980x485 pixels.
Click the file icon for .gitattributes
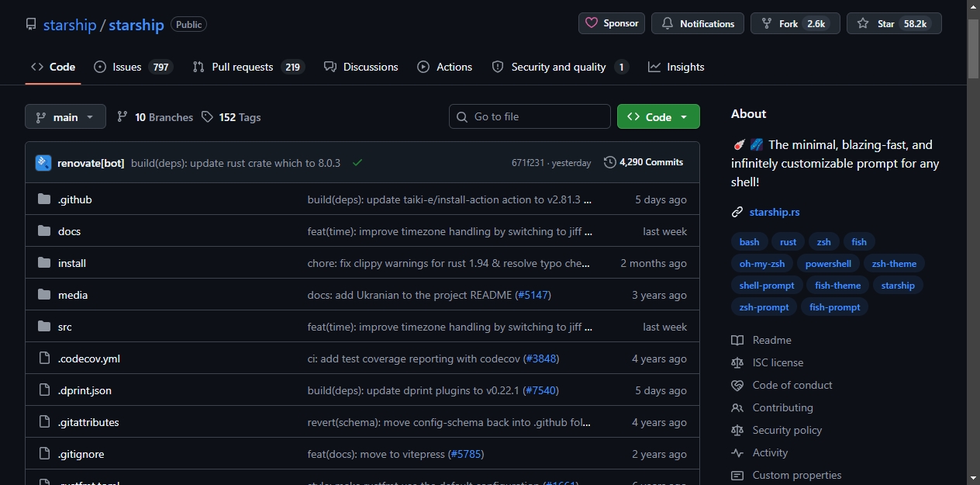pyautogui.click(x=44, y=422)
